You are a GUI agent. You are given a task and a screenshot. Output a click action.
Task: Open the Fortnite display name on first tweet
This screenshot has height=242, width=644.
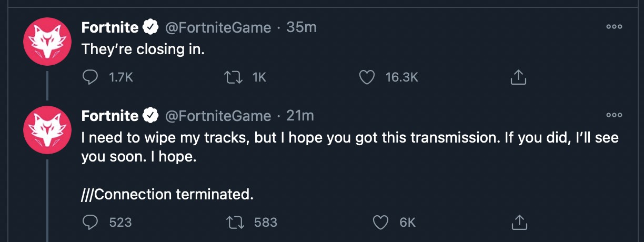click(109, 27)
